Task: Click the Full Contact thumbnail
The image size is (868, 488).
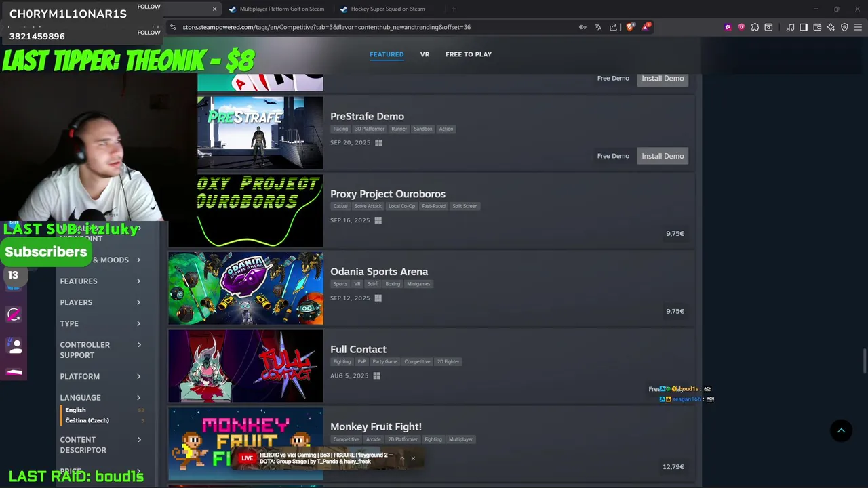Action: pyautogui.click(x=245, y=366)
